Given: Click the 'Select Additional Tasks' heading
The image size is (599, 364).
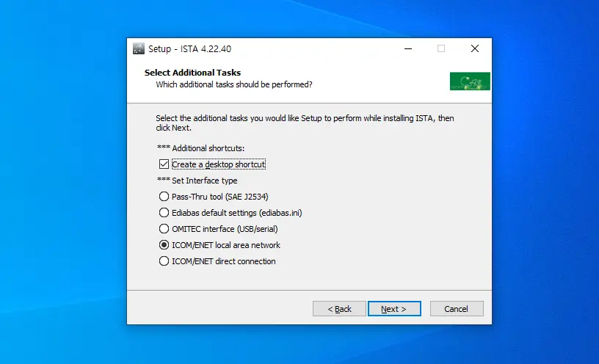Looking at the screenshot, I should point(192,73).
